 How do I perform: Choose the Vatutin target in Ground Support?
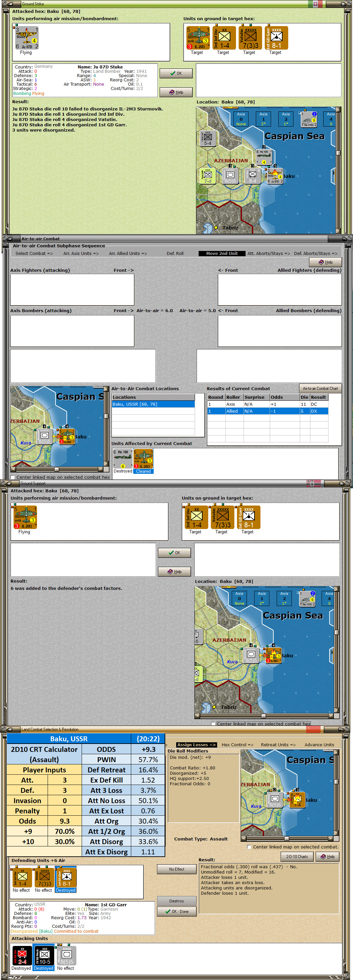coord(222,517)
